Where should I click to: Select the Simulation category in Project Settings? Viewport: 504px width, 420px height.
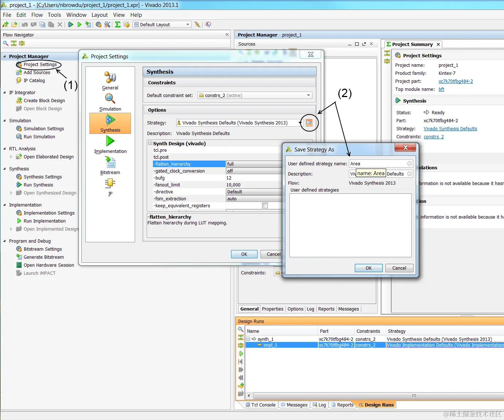pyautogui.click(x=110, y=102)
